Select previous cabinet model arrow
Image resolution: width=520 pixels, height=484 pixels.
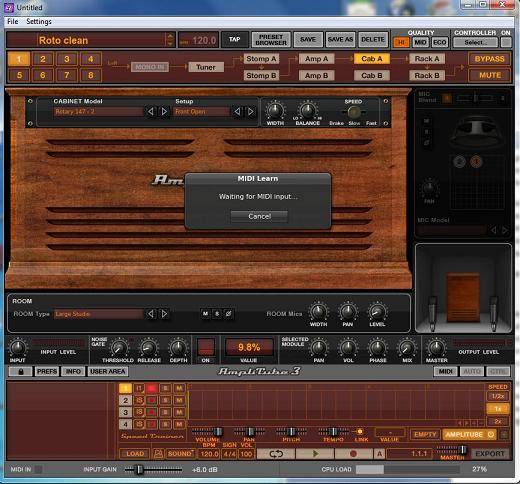151,112
